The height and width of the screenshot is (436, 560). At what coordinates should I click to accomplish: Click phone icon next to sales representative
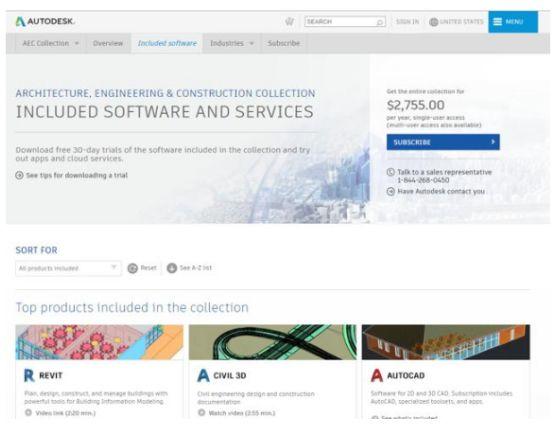click(390, 172)
